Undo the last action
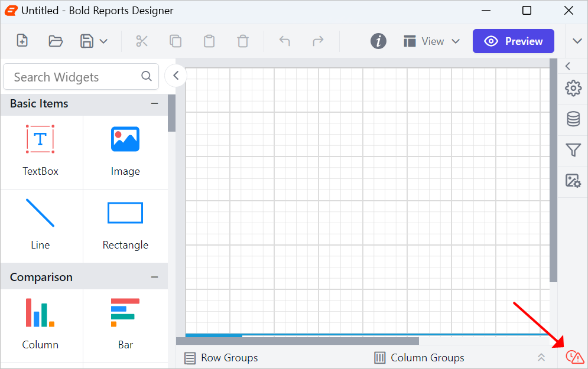Viewport: 588px width, 369px height. coord(285,41)
